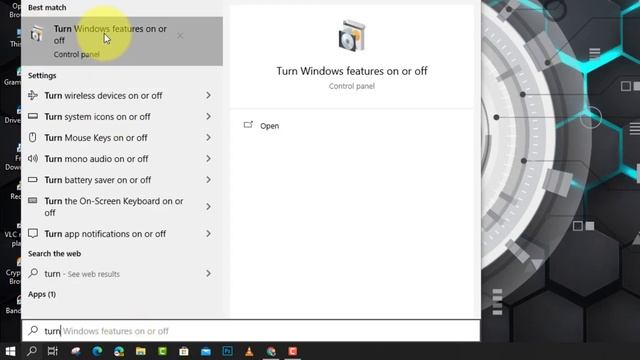The image size is (640, 360).
Task: Click the Windows features icon in Best match
Action: point(37,34)
